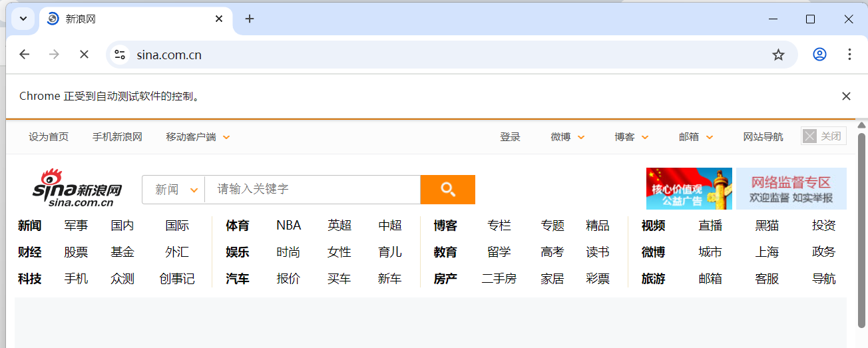The height and width of the screenshot is (348, 868).
Task: Open 网站导航 link
Action: 763,137
